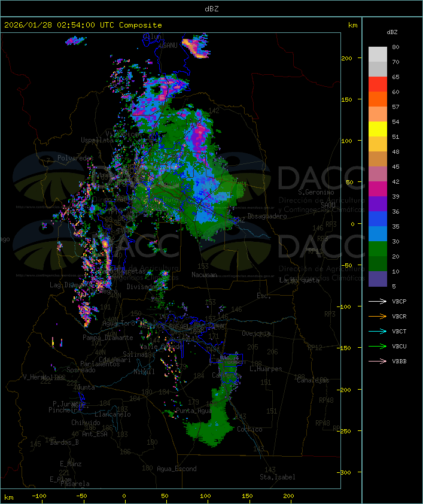Click the Nacunan location label

[x=204, y=275]
